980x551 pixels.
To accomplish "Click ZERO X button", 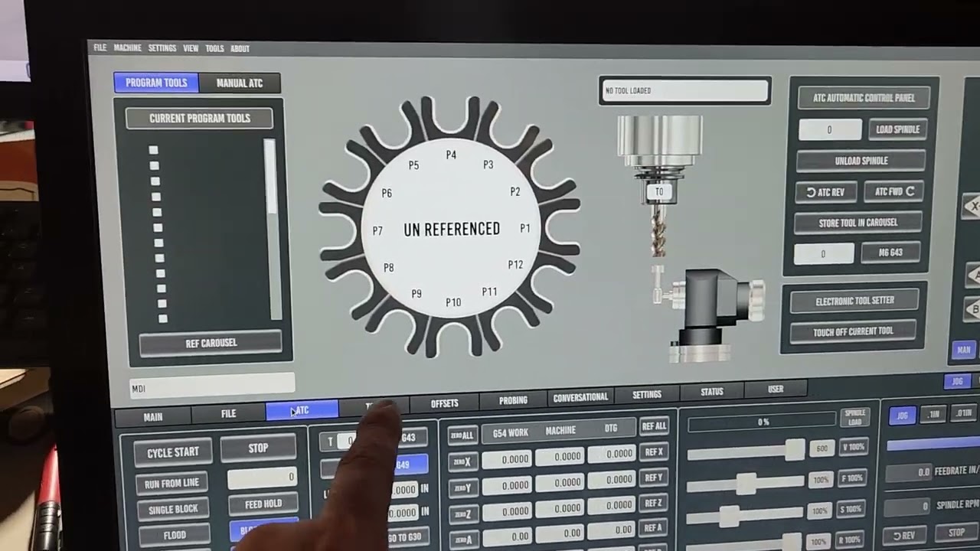I will coord(462,461).
